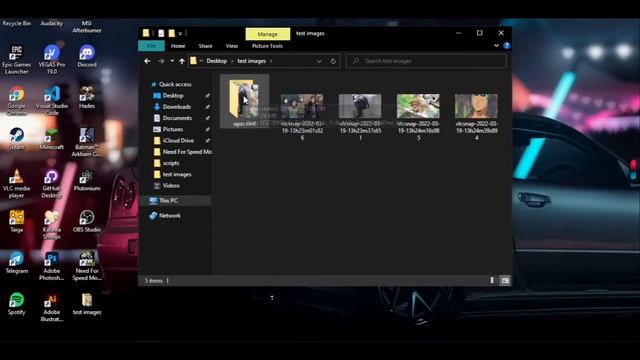The image size is (640, 360).
Task: Select Quick access in navigation pane
Action: coord(175,84)
